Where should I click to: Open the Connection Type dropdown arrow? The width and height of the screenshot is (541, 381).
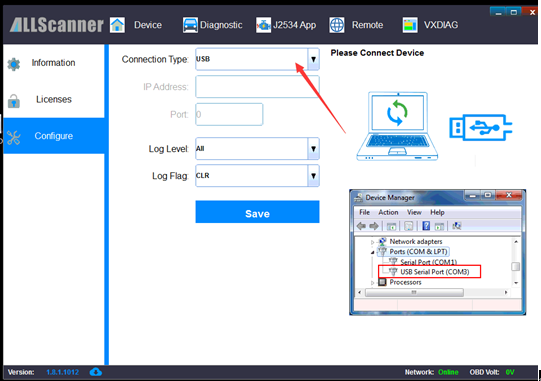pyautogui.click(x=313, y=59)
